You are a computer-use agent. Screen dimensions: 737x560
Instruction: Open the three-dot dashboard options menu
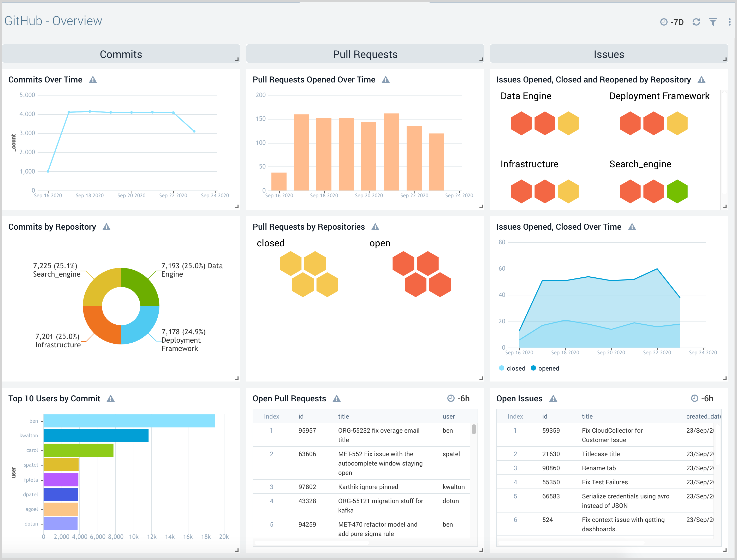(729, 21)
